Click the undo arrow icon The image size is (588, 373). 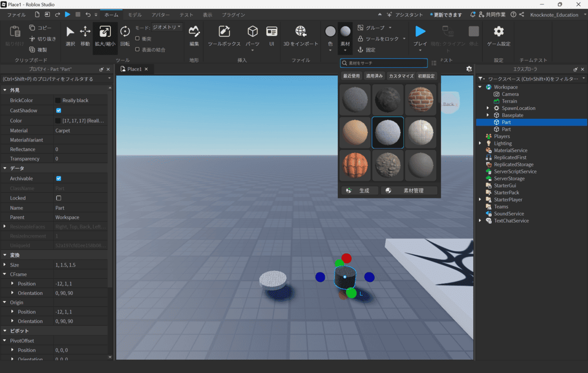[x=88, y=15]
